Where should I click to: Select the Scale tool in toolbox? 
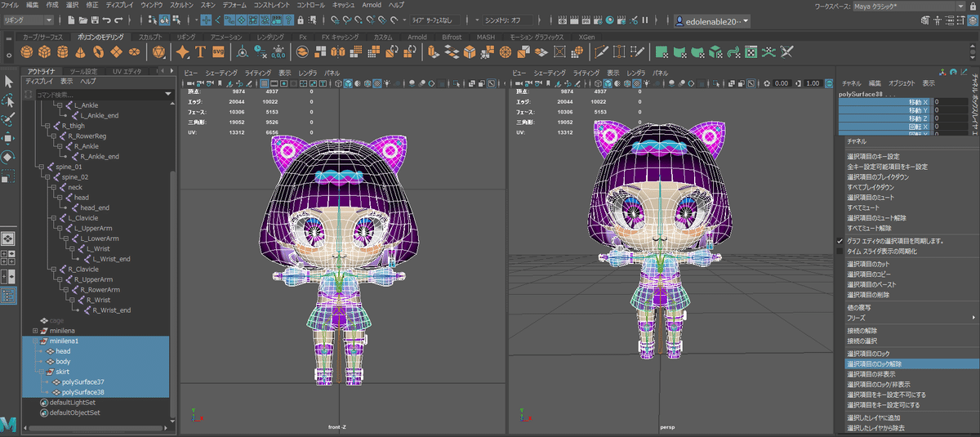pos(8,176)
